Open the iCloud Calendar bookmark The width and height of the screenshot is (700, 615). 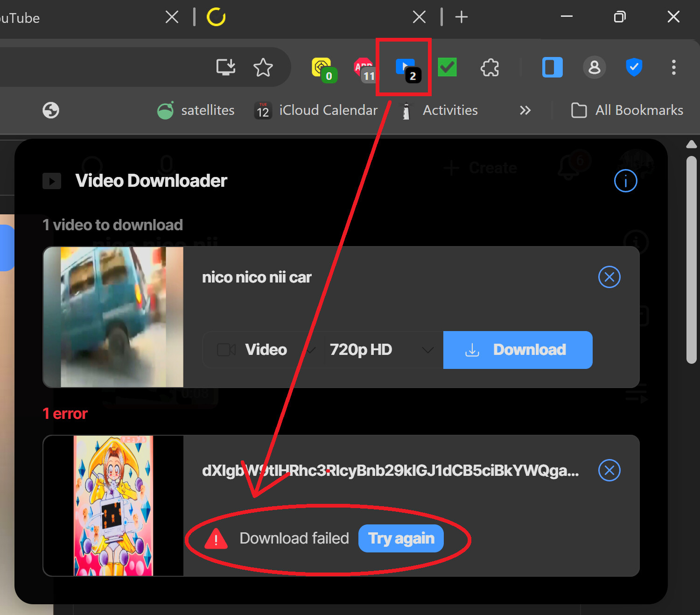(x=316, y=110)
